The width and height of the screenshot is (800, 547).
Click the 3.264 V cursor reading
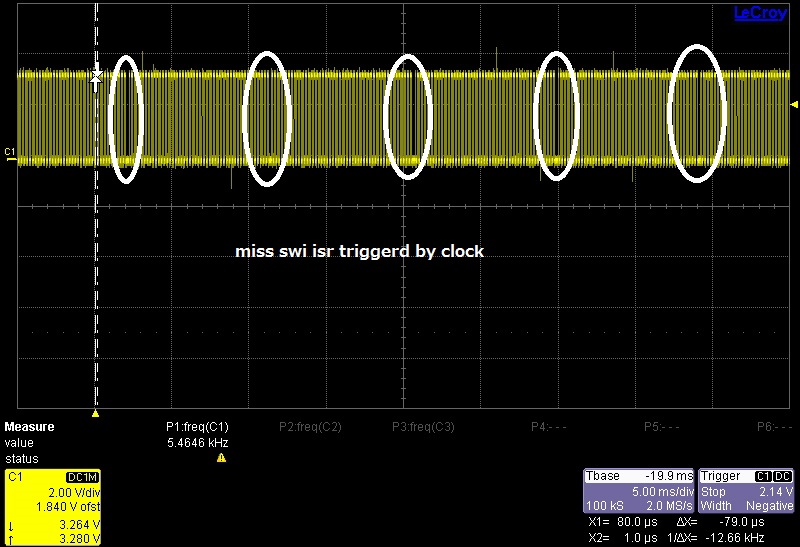(80, 525)
